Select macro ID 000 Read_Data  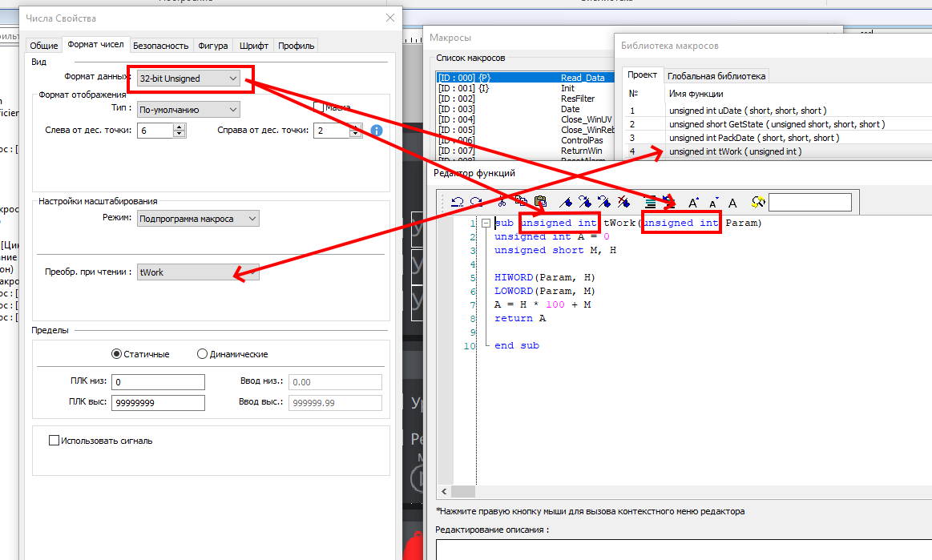pyautogui.click(x=525, y=78)
